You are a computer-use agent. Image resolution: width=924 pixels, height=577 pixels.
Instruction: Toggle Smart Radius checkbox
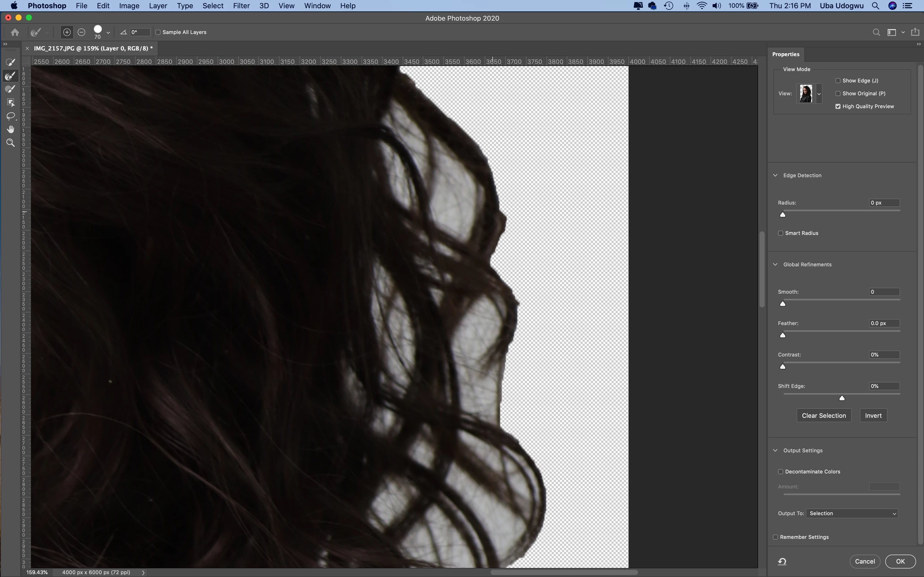click(780, 233)
